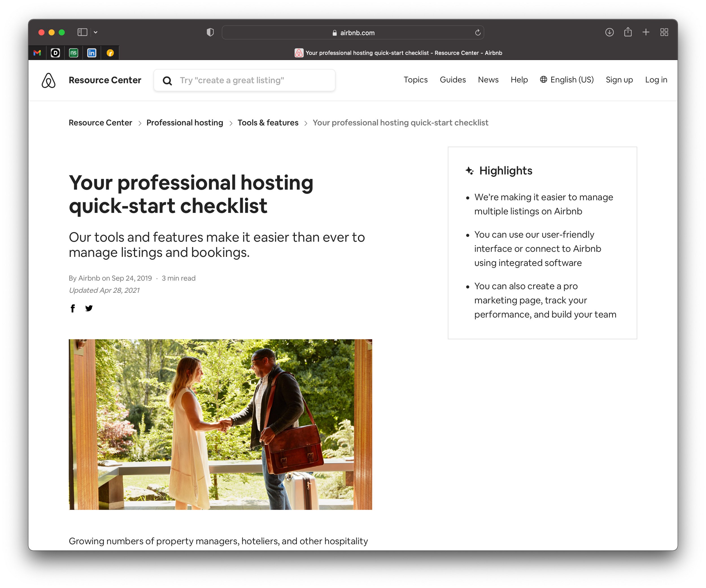Image resolution: width=706 pixels, height=588 pixels.
Task: Click the Log in link
Action: pyautogui.click(x=655, y=80)
